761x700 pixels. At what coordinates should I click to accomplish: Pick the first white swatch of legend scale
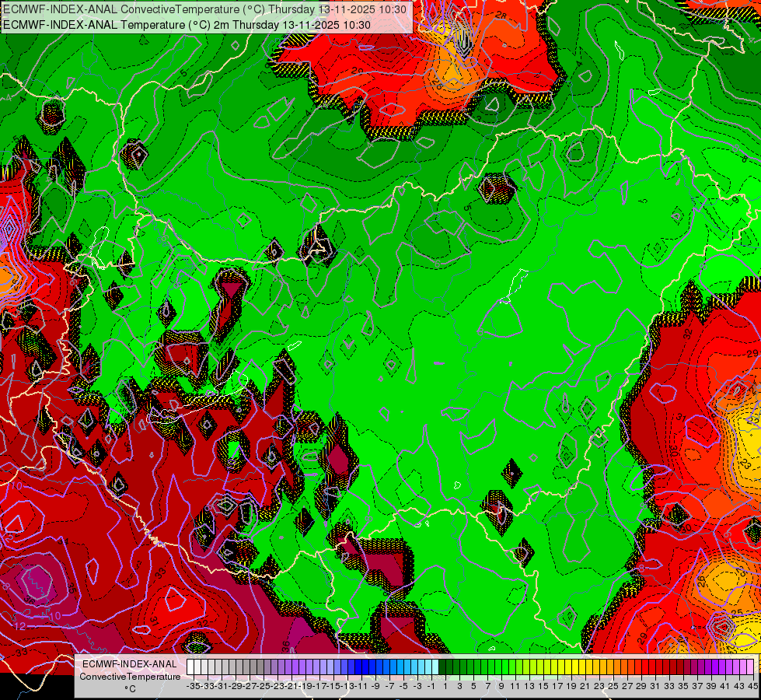click(x=190, y=667)
